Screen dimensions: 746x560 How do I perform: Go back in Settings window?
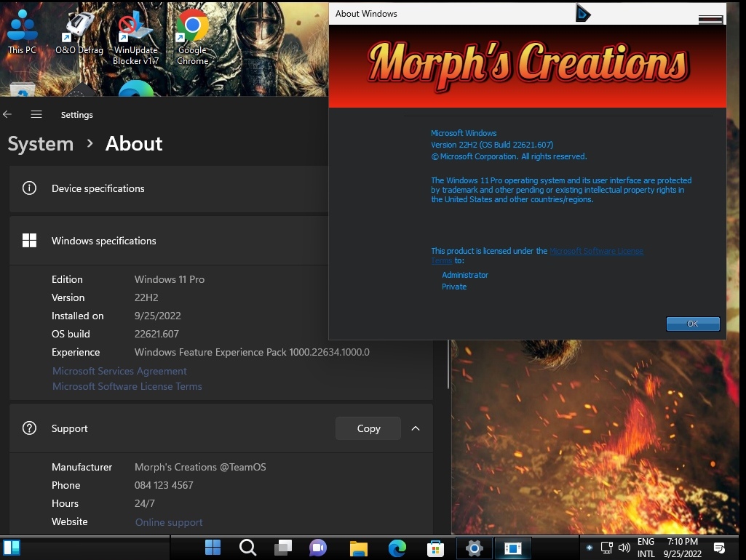[x=7, y=115]
